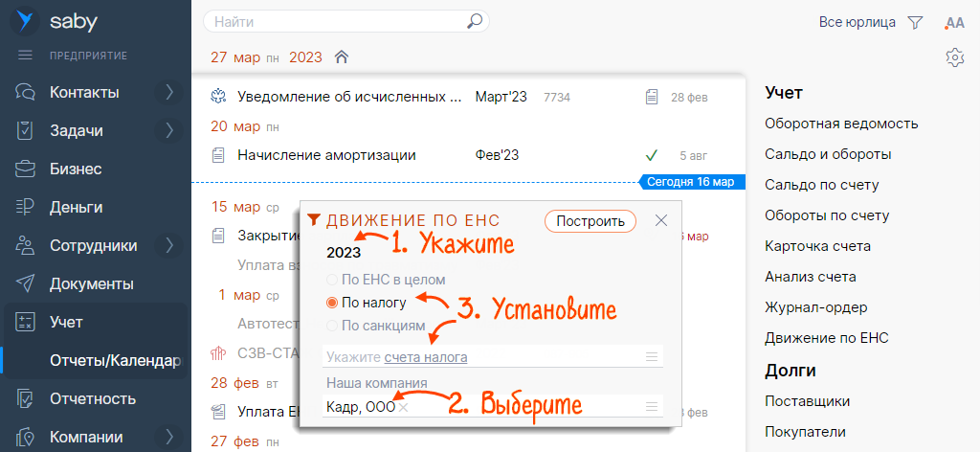
Task: Click the Документы paper plane icon
Action: [x=25, y=283]
